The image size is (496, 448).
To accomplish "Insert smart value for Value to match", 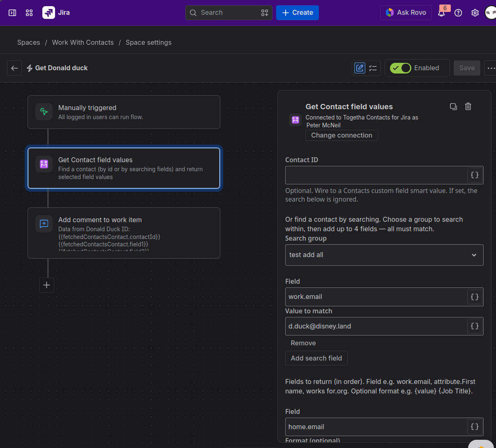I will 475,326.
